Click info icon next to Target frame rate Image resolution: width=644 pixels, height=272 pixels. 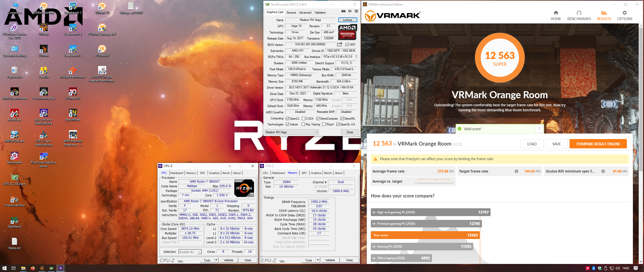(x=516, y=171)
